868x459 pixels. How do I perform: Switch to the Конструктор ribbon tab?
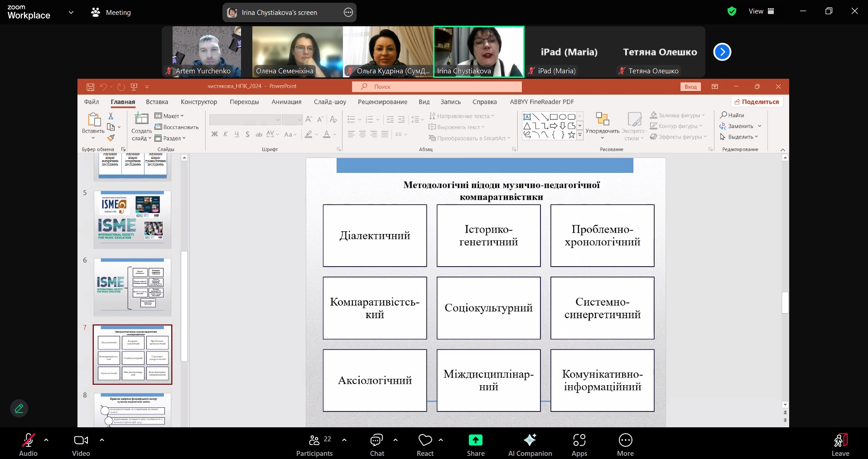point(199,102)
